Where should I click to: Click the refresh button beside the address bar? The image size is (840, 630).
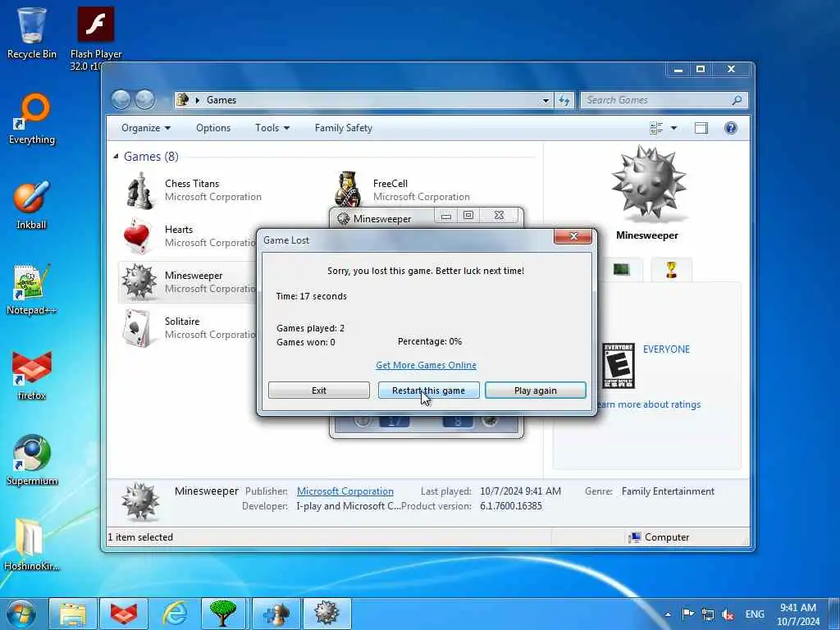pyautogui.click(x=564, y=100)
